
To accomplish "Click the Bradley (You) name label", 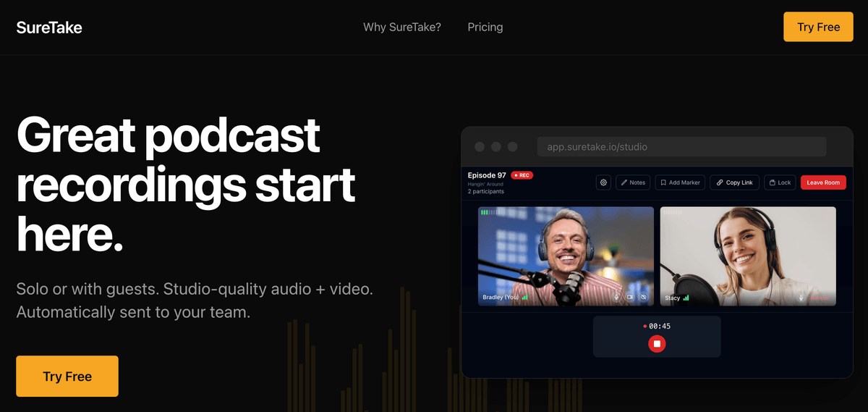I will point(501,298).
